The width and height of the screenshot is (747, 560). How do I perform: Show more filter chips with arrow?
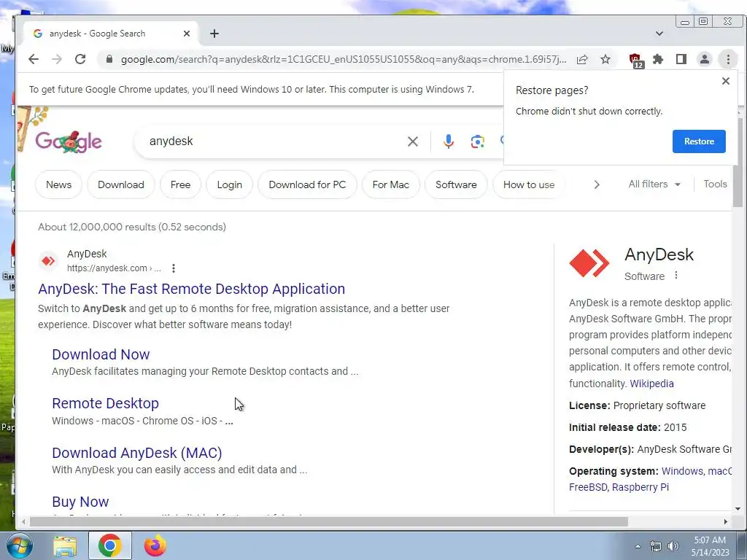coord(597,184)
